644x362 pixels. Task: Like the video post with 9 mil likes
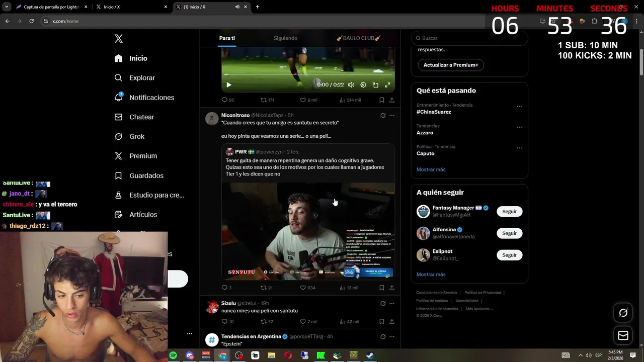[x=308, y=100]
